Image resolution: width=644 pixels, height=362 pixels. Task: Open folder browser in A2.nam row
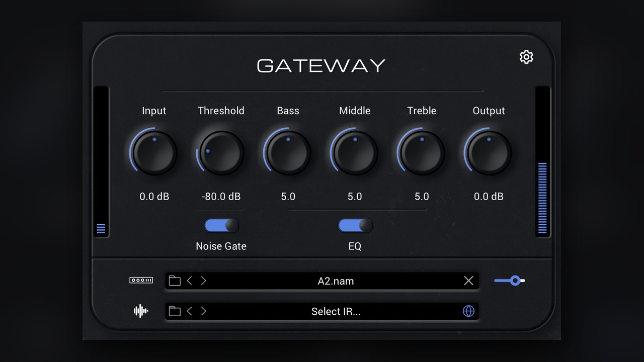tap(175, 281)
